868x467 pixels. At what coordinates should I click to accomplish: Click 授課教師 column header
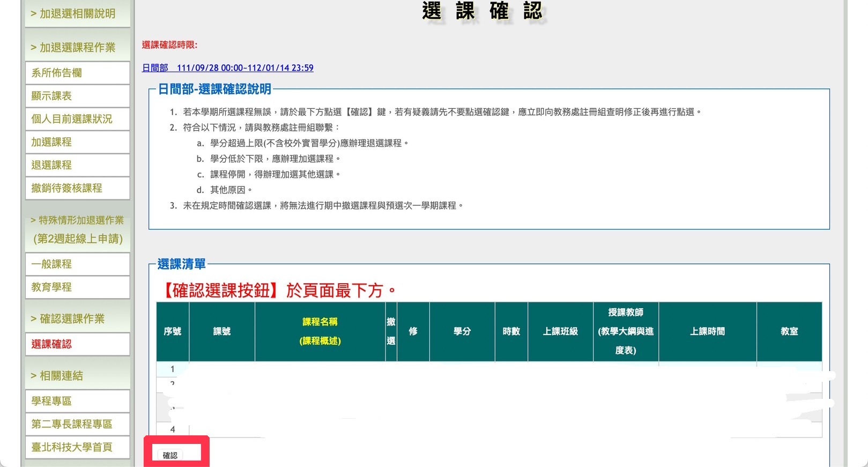[626, 331]
